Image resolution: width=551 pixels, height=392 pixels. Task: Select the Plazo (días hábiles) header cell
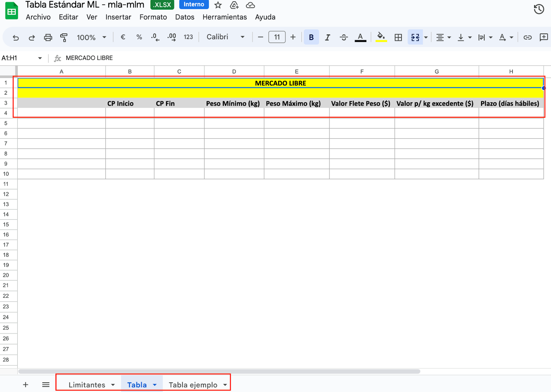[x=511, y=103]
